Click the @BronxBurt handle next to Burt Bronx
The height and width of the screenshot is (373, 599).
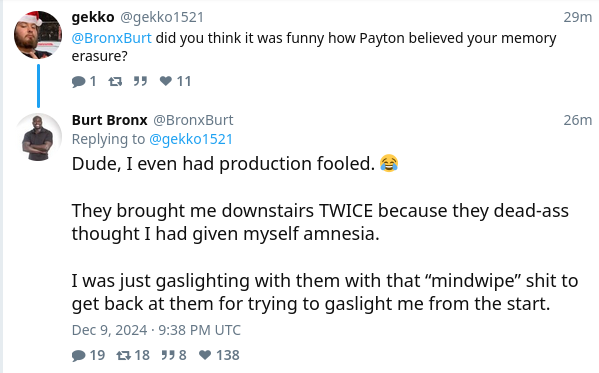pyautogui.click(x=193, y=120)
